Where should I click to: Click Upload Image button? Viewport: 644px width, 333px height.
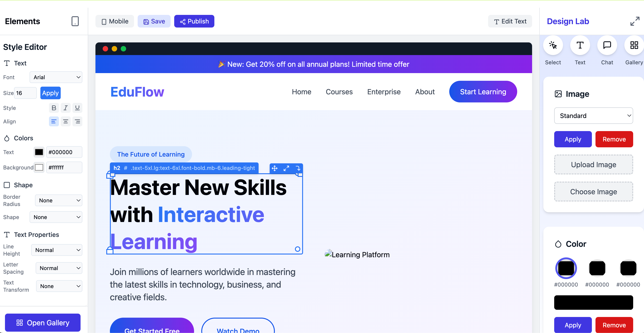pyautogui.click(x=593, y=165)
